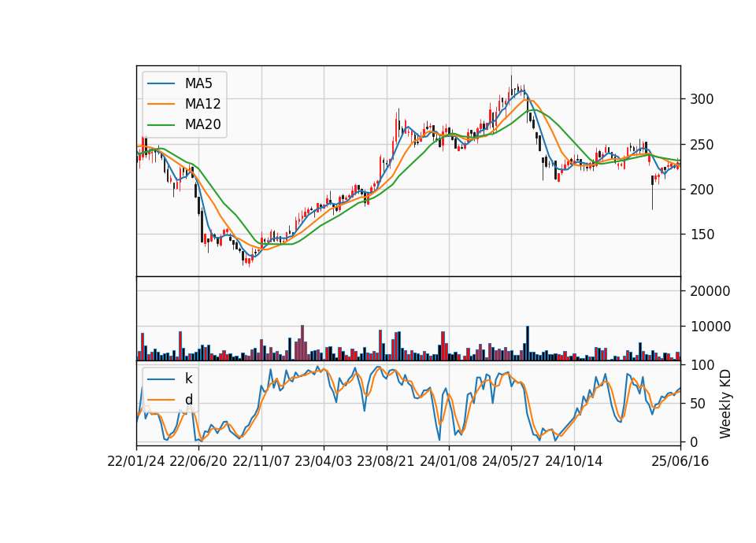Click the 22/06/20 date tick label

pyautogui.click(x=198, y=461)
